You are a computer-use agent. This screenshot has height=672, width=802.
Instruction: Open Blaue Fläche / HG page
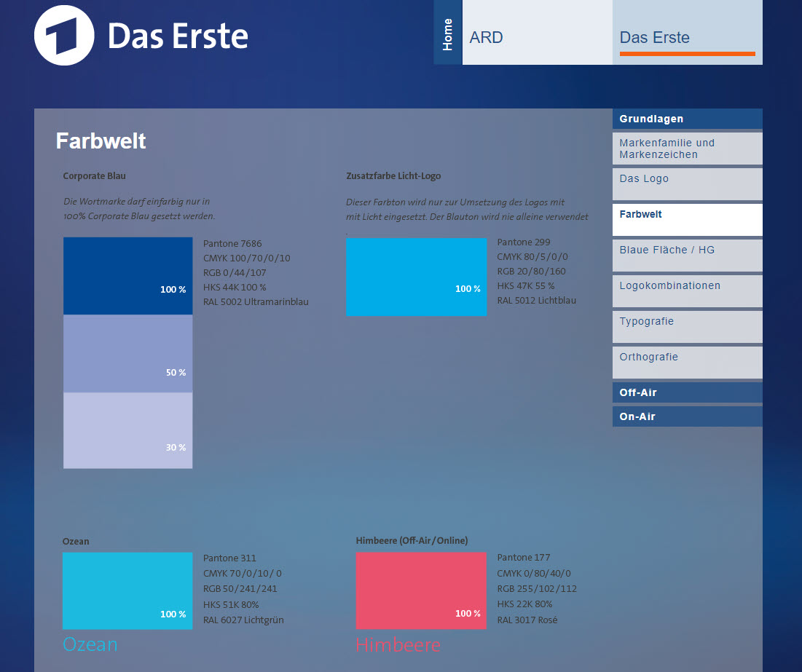click(687, 255)
